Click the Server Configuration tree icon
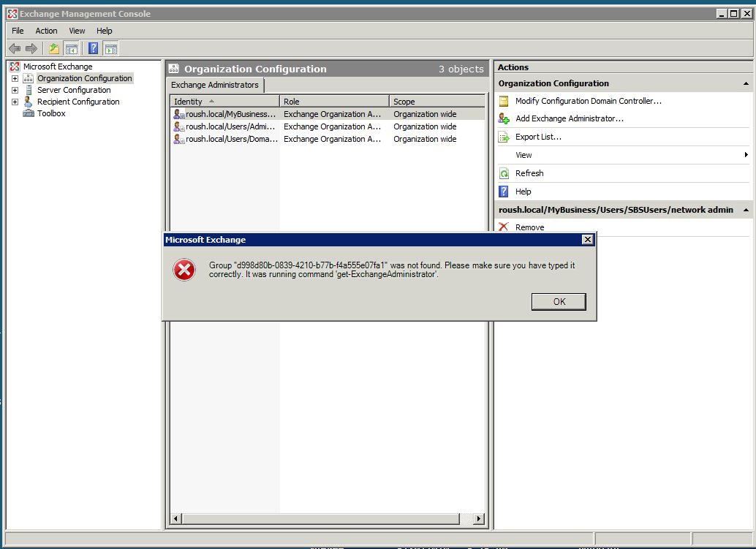This screenshot has height=549, width=756. pyautogui.click(x=29, y=90)
